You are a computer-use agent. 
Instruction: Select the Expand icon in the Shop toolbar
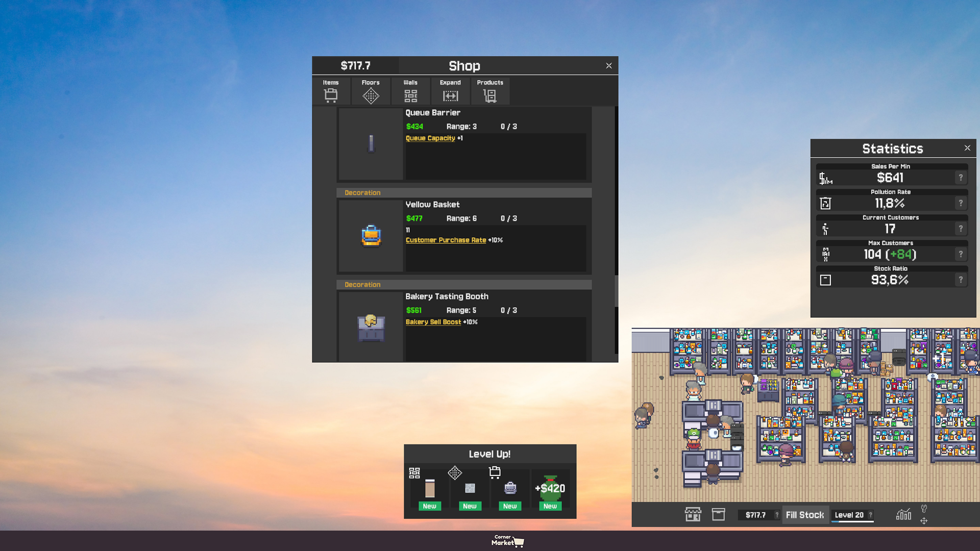click(450, 91)
